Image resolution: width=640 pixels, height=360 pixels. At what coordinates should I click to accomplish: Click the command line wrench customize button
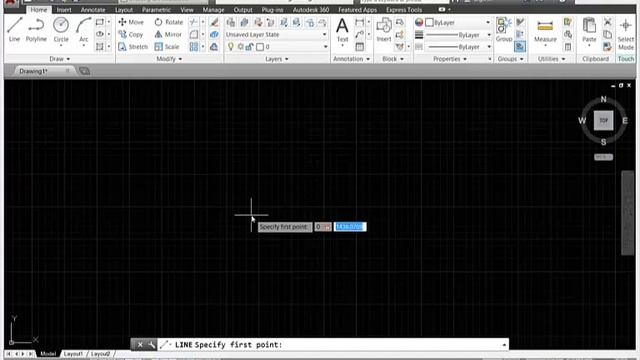click(151, 345)
